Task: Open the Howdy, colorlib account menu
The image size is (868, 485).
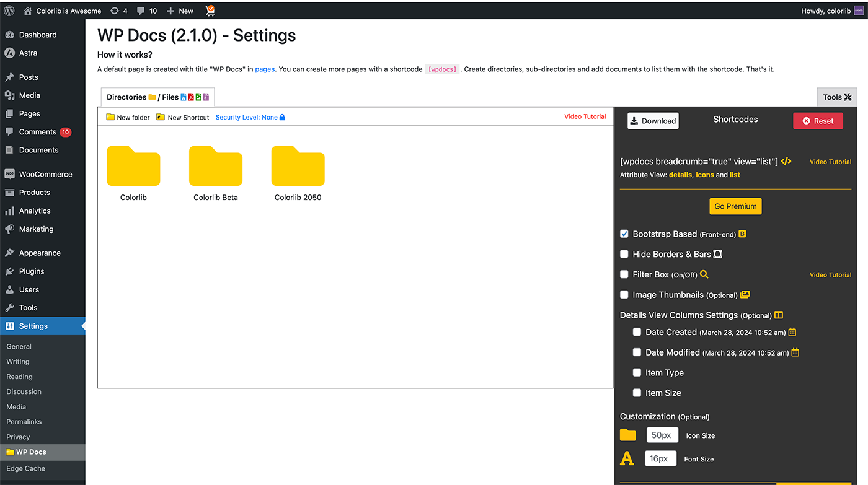Action: point(833,11)
